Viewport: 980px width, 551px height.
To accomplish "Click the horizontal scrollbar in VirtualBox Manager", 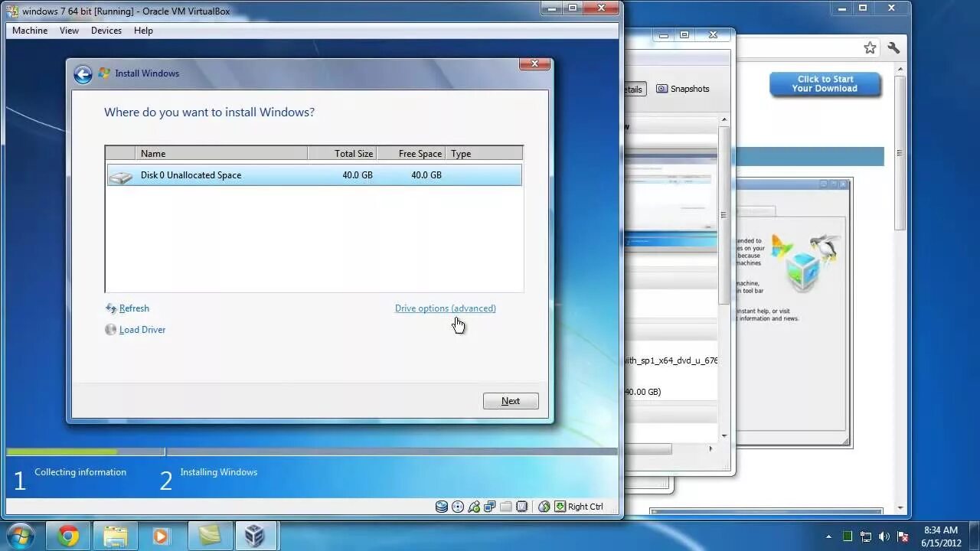I will (648, 448).
